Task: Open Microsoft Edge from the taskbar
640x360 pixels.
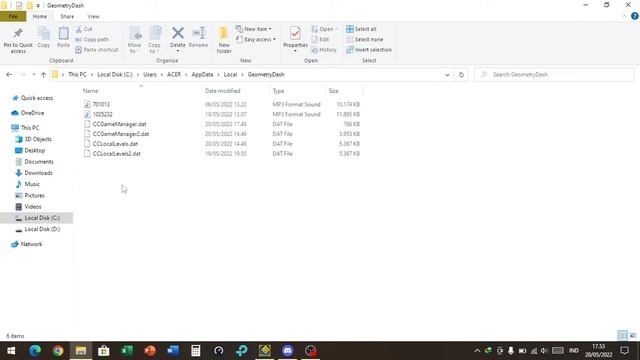Action: point(35,351)
